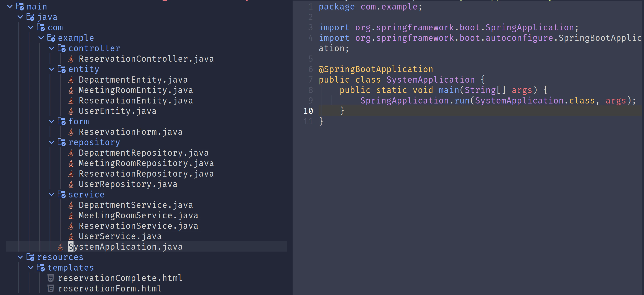Open UserRepository.java file

128,184
